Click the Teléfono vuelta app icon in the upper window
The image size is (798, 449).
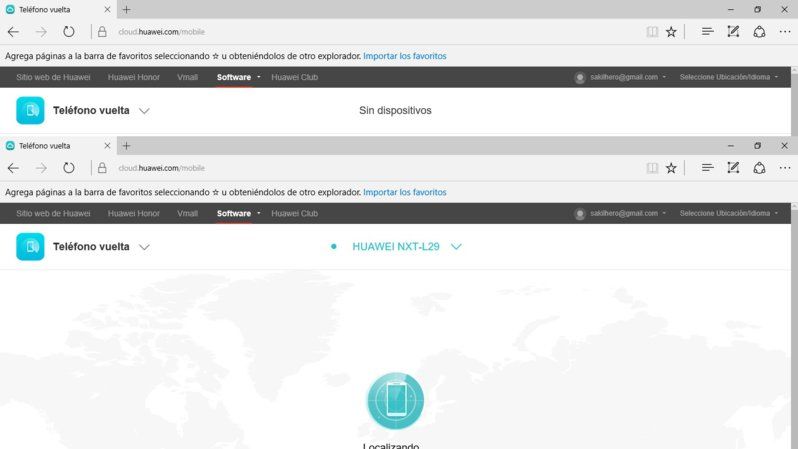point(30,110)
